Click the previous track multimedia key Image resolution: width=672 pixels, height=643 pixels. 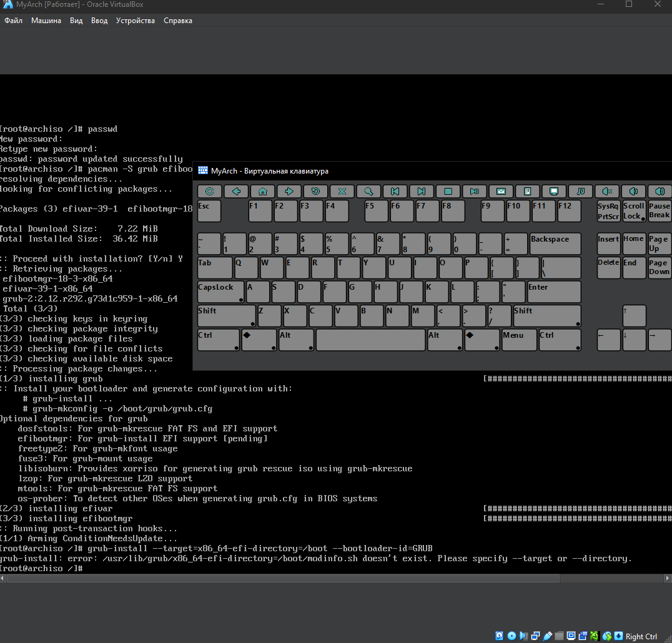(x=395, y=191)
